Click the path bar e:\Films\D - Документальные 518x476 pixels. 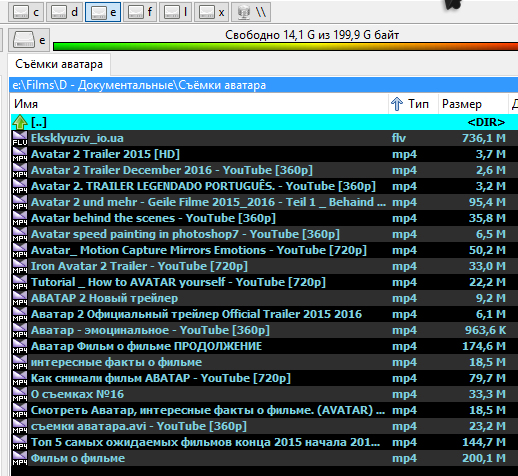pos(263,85)
